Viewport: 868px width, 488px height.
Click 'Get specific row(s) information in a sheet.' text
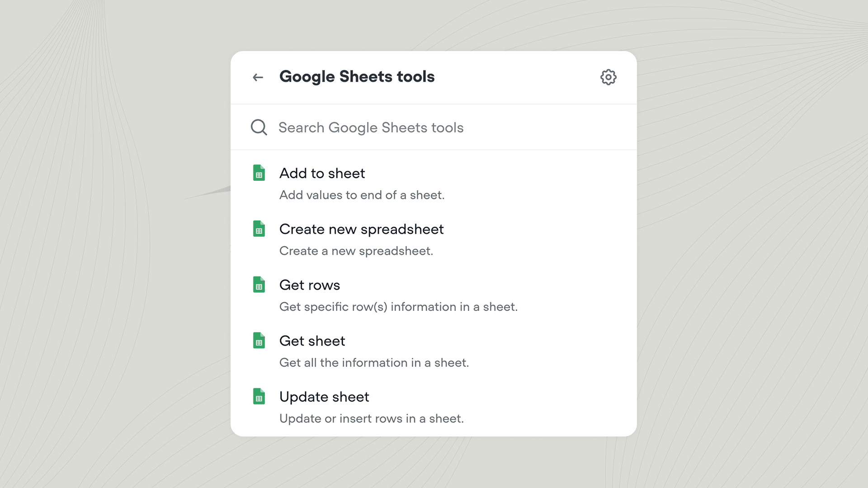398,307
